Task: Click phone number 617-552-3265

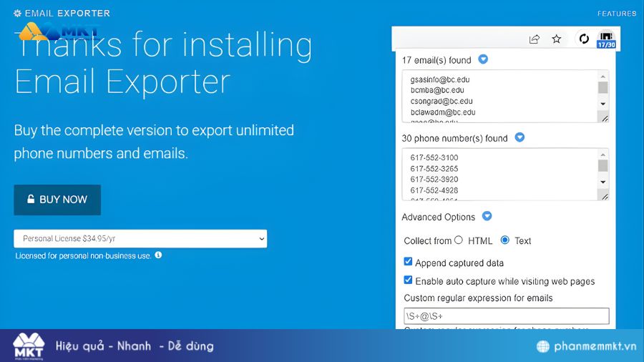Action: (434, 169)
